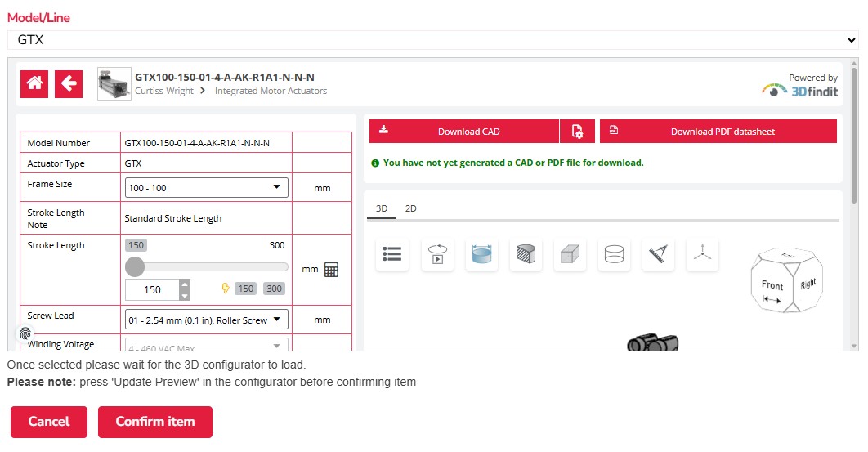Click the Confirm item button
868x452 pixels.
tap(155, 422)
